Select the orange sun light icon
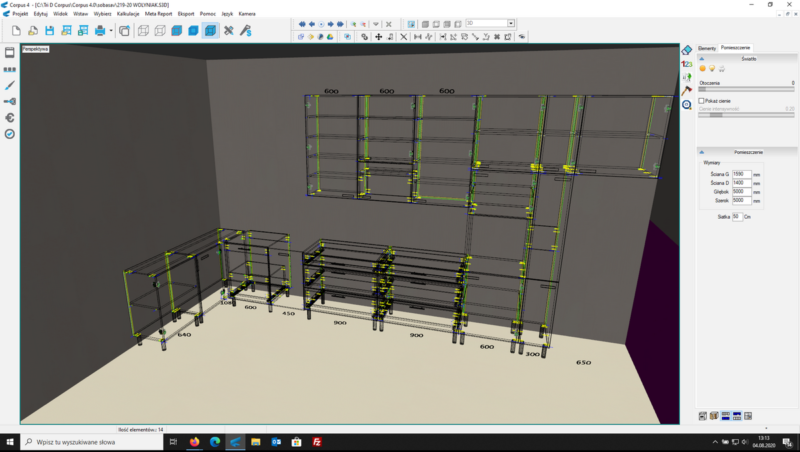The image size is (800, 452). point(702,69)
